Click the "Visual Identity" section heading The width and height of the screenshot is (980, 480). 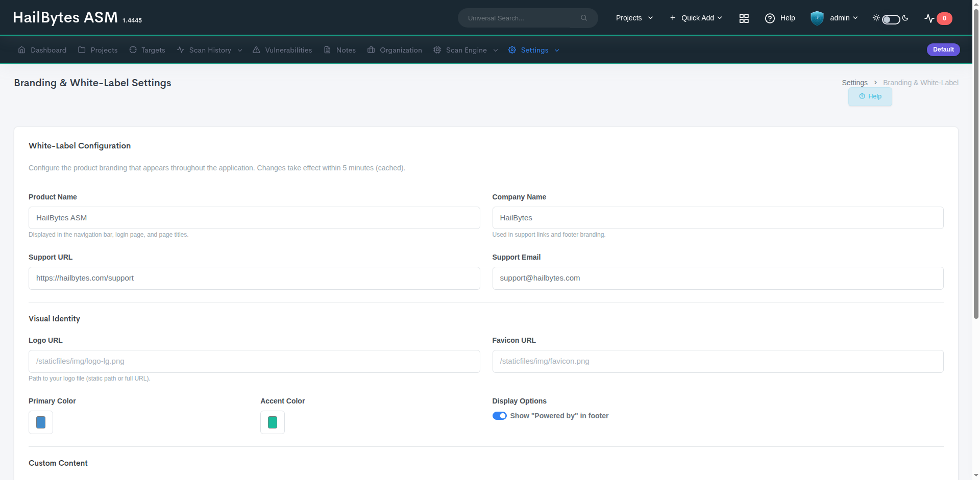(x=54, y=319)
